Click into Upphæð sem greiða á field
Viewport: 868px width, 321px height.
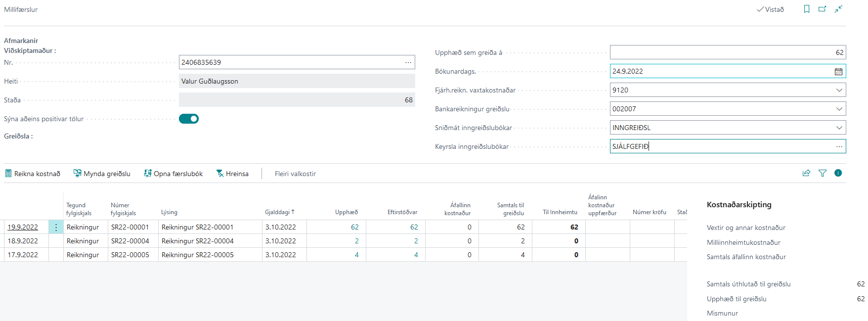pyautogui.click(x=727, y=52)
